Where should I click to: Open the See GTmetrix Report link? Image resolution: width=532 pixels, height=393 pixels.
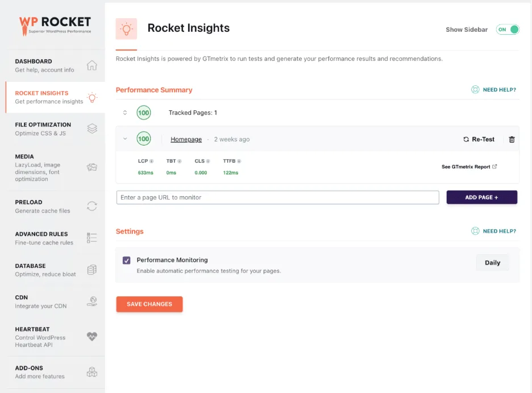469,167
